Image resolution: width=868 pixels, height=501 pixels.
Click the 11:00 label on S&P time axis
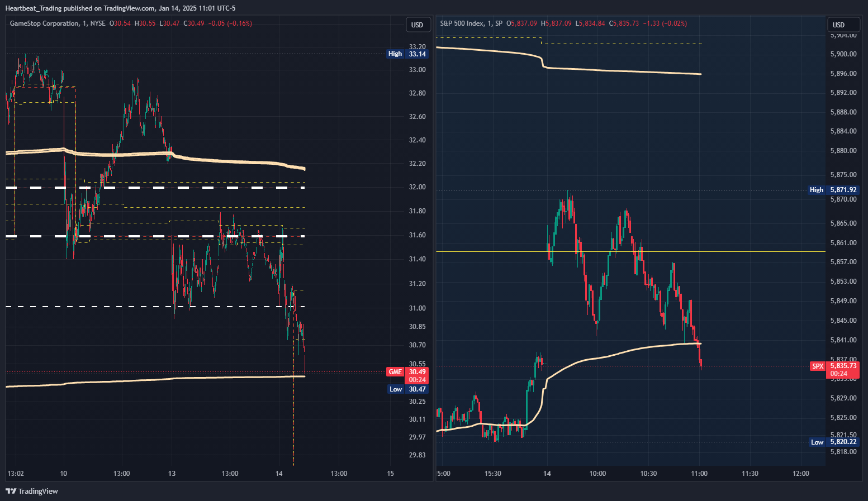(x=699, y=474)
